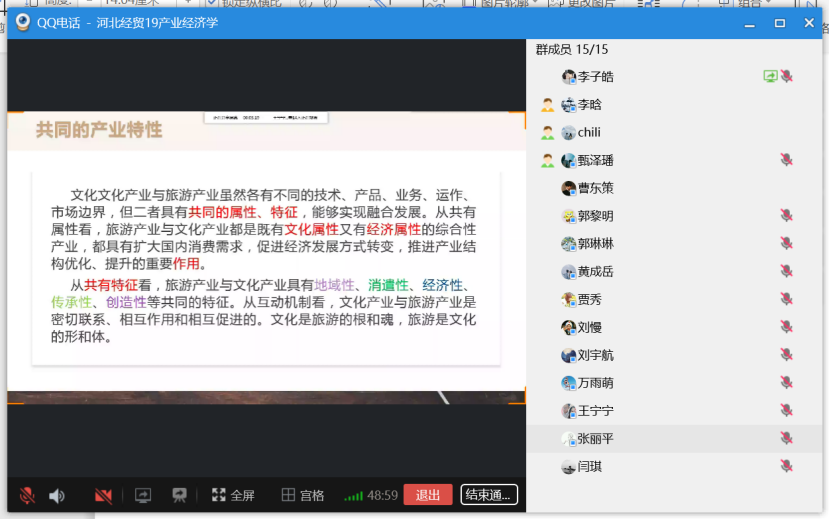Unmute your microphone in the call toolbar
This screenshot has width=830, height=520.
point(26,495)
